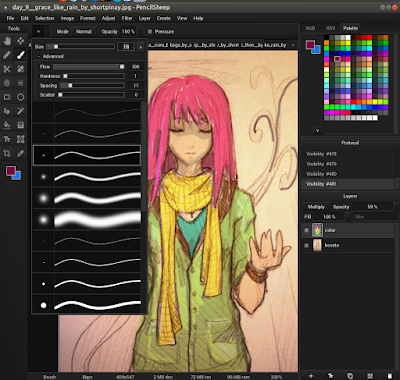
Task: Toggle visibility of the color layer
Action: tap(306, 230)
